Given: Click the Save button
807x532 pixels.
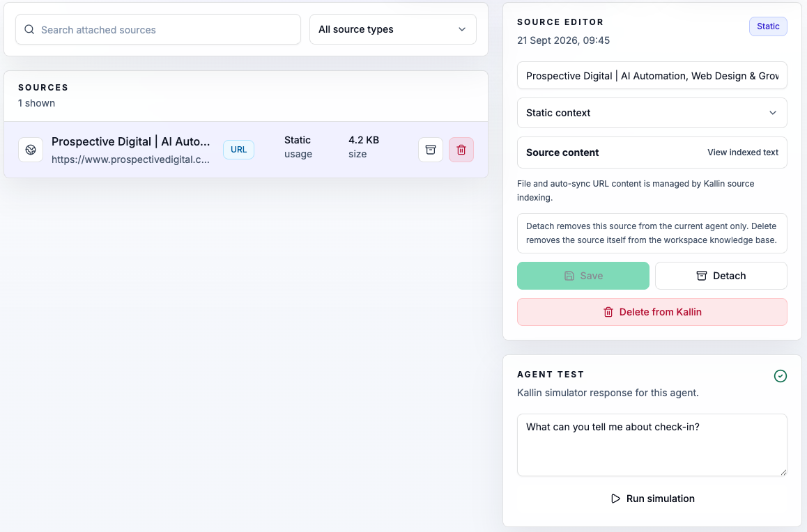Looking at the screenshot, I should pyautogui.click(x=583, y=276).
